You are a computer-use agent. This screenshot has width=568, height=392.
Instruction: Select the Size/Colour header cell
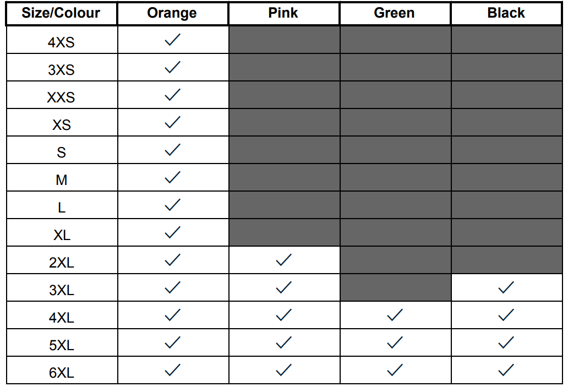click(62, 14)
